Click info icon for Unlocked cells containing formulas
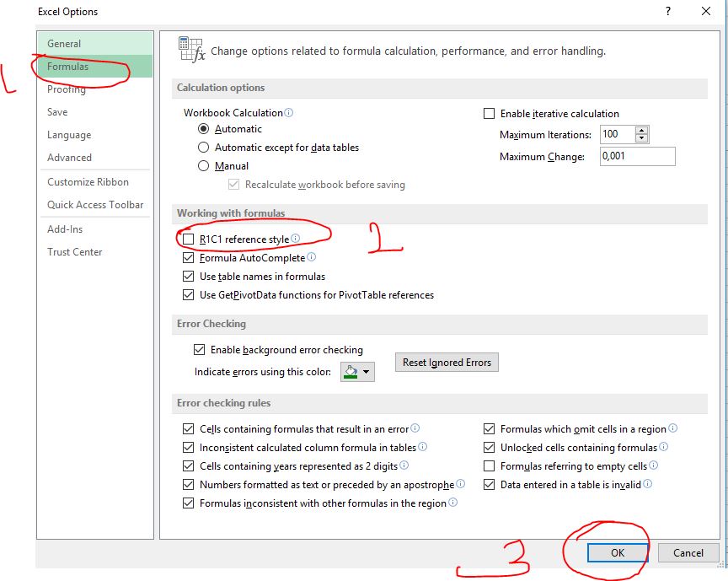 pyautogui.click(x=663, y=447)
